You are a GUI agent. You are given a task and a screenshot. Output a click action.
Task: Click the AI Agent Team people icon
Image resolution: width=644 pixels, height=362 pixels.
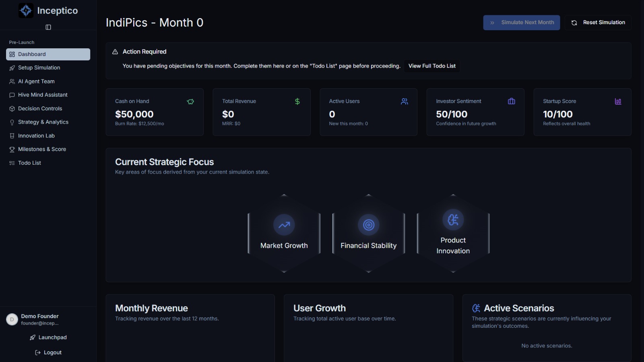pos(12,81)
